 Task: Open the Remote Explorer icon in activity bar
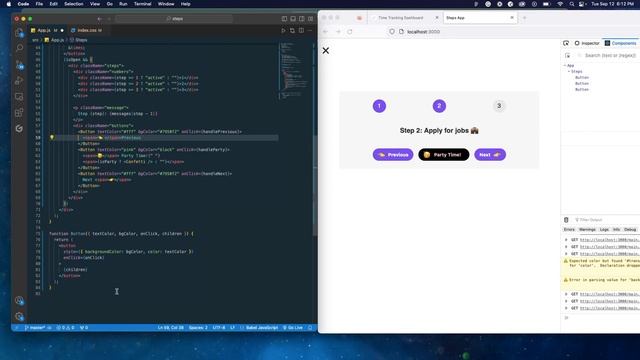[19, 96]
